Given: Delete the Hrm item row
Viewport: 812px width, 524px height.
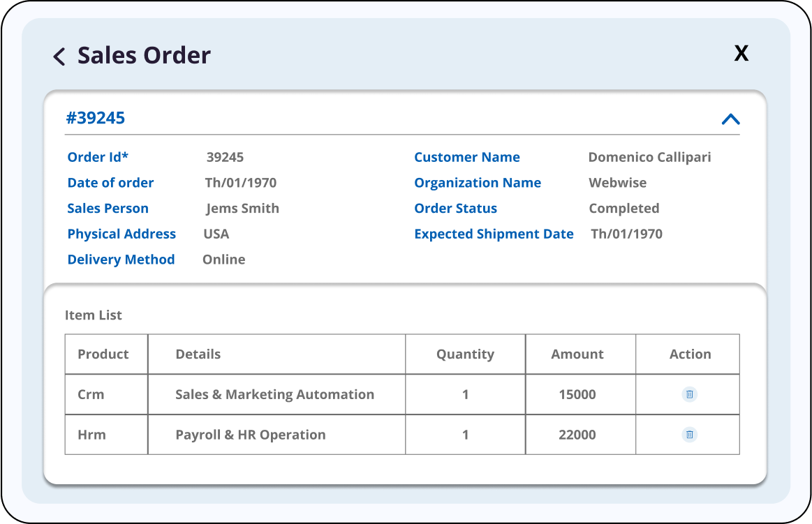Looking at the screenshot, I should pyautogui.click(x=689, y=435).
